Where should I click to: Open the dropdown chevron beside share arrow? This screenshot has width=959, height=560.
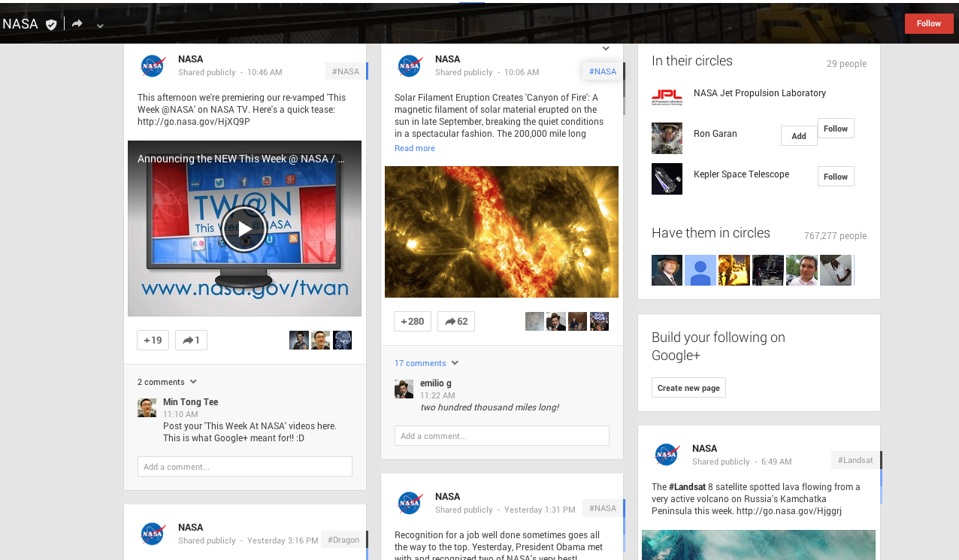[100, 26]
